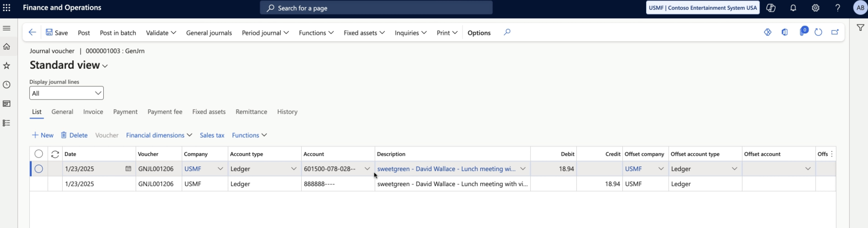Image resolution: width=868 pixels, height=228 pixels.
Task: Switch to the History tab
Action: [x=287, y=112]
